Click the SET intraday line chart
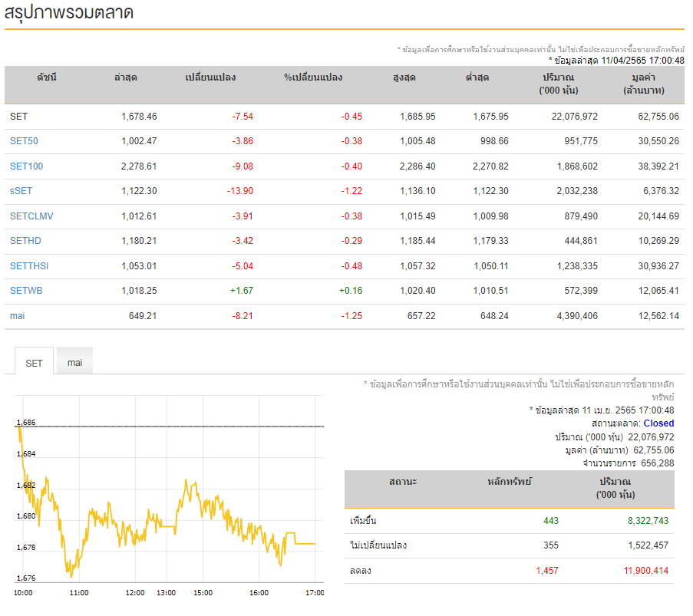 (x=170, y=489)
